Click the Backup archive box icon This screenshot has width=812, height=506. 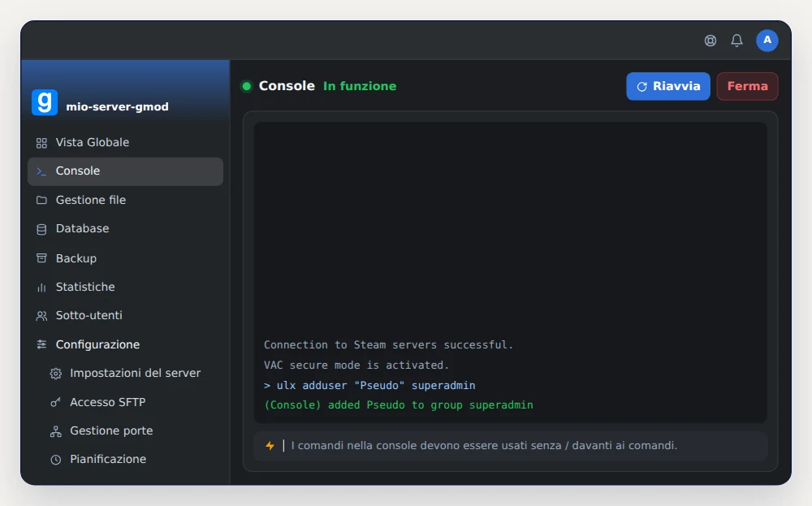coord(41,258)
